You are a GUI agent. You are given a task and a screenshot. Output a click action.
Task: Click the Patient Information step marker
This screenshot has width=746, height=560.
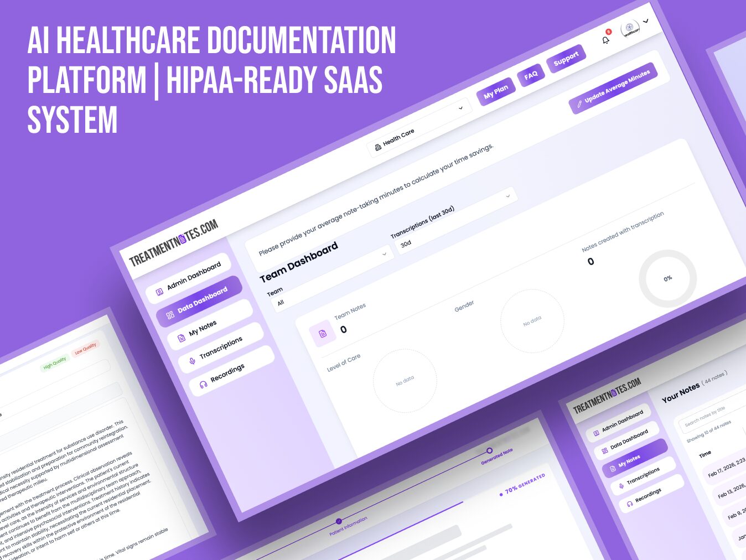coord(339,521)
